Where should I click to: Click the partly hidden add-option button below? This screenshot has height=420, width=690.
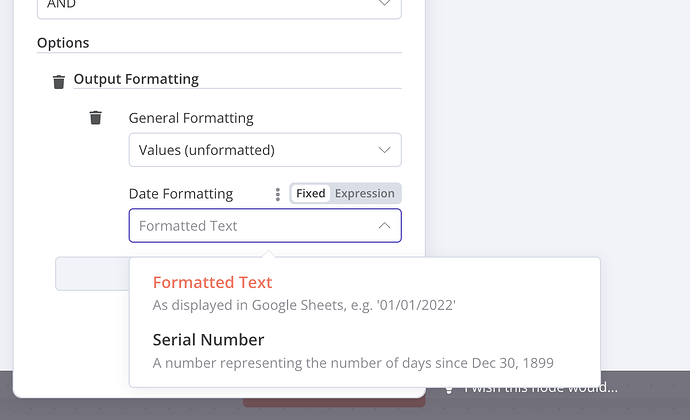(x=92, y=274)
